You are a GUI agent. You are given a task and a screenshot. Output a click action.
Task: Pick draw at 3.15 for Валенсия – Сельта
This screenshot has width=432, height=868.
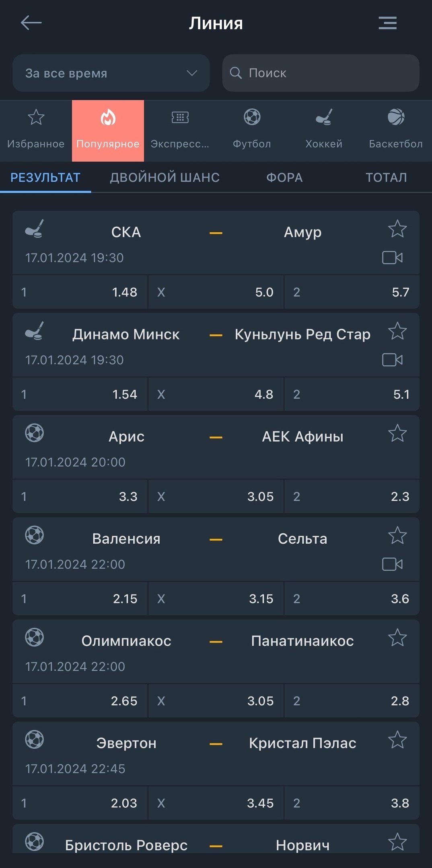coord(216,599)
